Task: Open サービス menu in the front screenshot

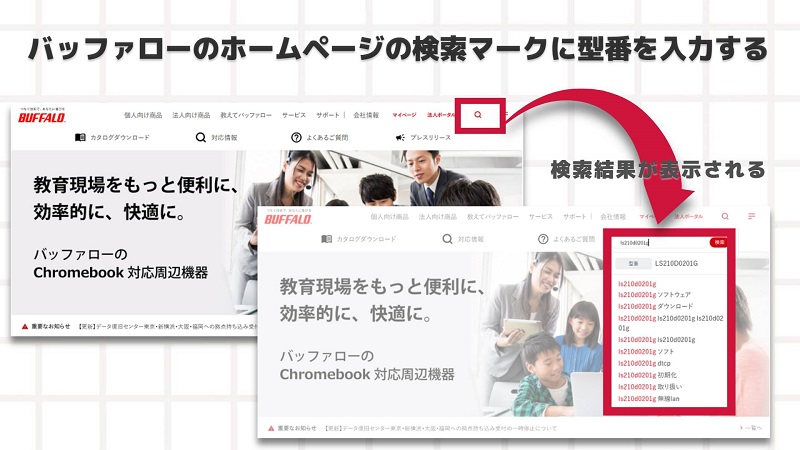Action: click(540, 217)
